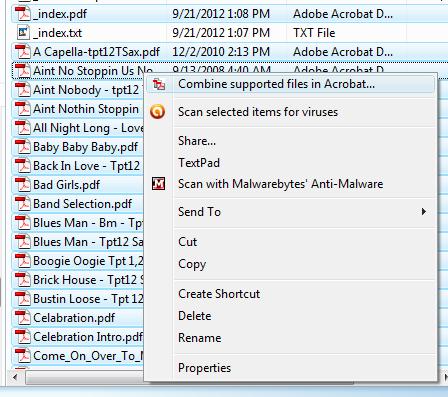Viewport: 448px width, 397px height.
Task: Choose Combine supported files in Acrobat
Action: coord(291,84)
